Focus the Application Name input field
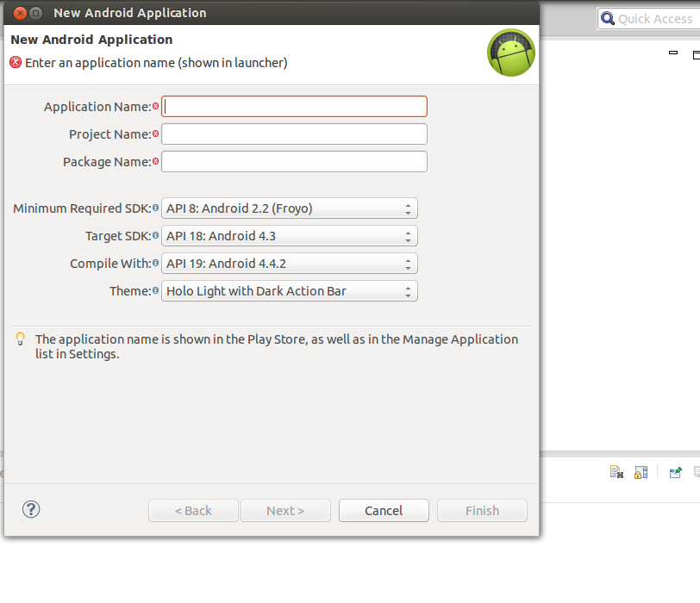 [x=294, y=107]
